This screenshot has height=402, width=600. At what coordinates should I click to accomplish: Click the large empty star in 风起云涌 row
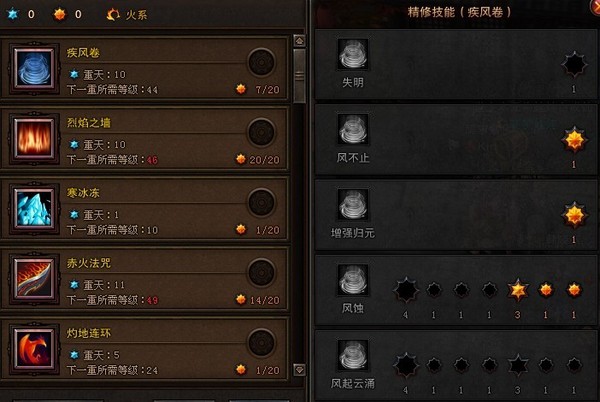click(x=406, y=365)
